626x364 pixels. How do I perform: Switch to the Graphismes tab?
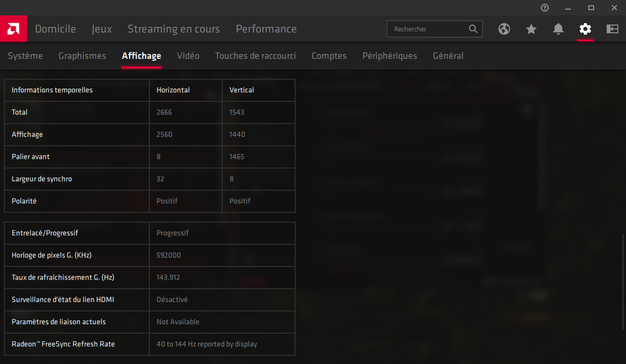82,56
